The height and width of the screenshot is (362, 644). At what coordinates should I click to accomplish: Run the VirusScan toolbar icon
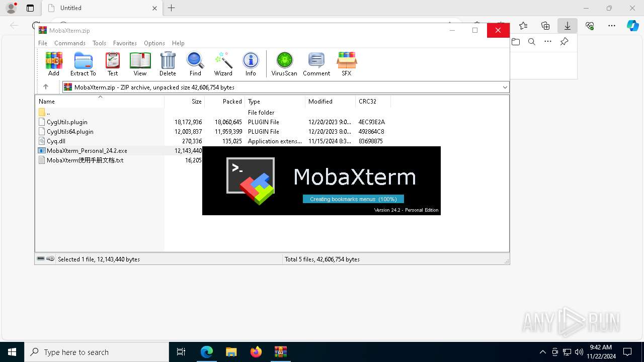tap(284, 64)
